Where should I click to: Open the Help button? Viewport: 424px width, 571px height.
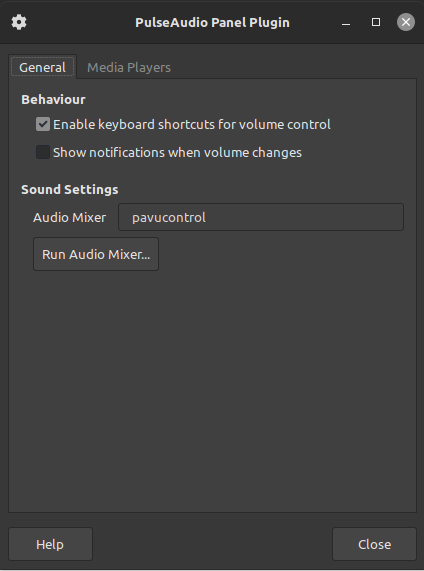point(50,544)
